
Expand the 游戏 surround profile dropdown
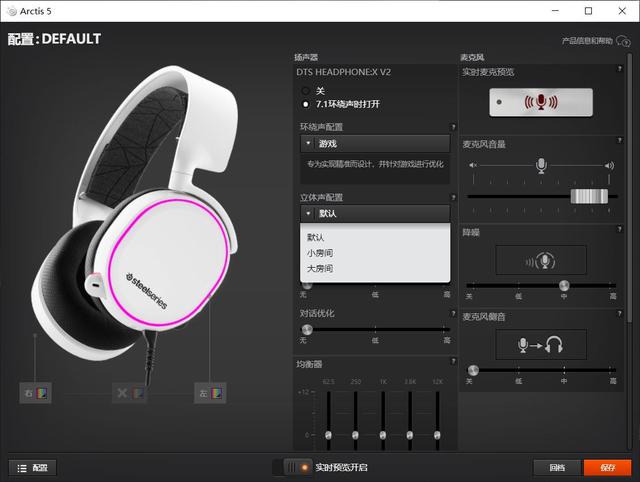pos(375,144)
